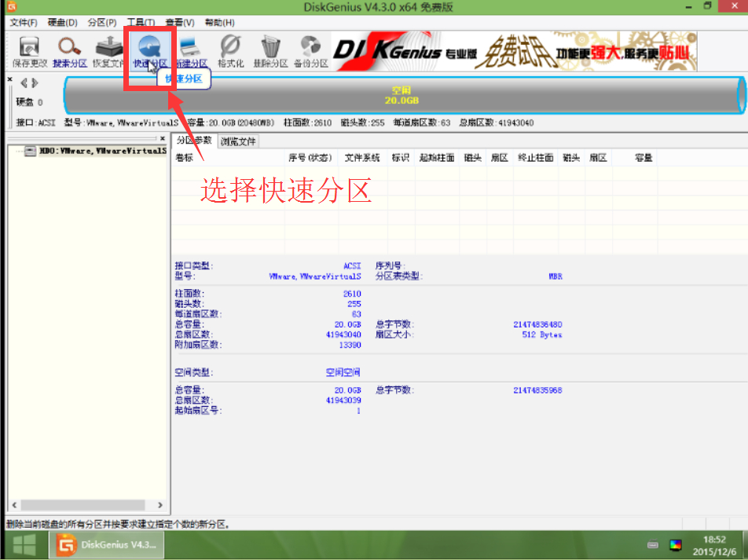Switch to the Browse Files (浏览文件) tab
This screenshot has height=560, width=748.
click(238, 141)
